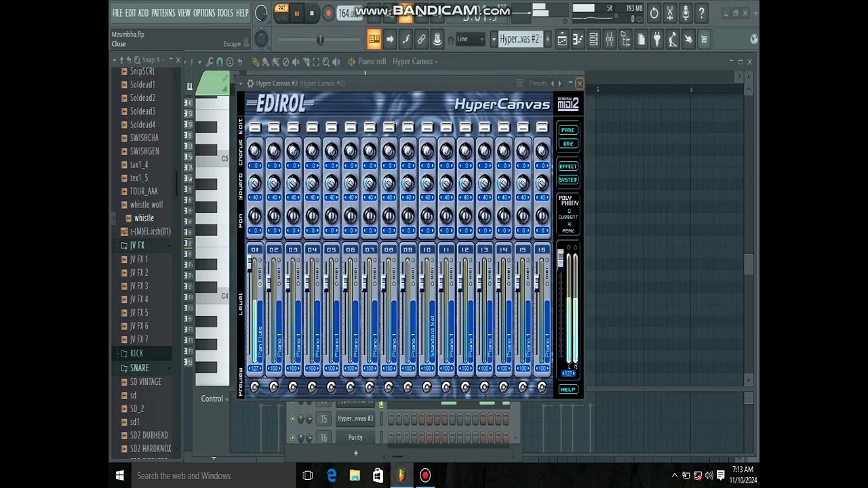The height and width of the screenshot is (488, 868).
Task: Click the Edit button for part 16
Action: tap(542, 127)
